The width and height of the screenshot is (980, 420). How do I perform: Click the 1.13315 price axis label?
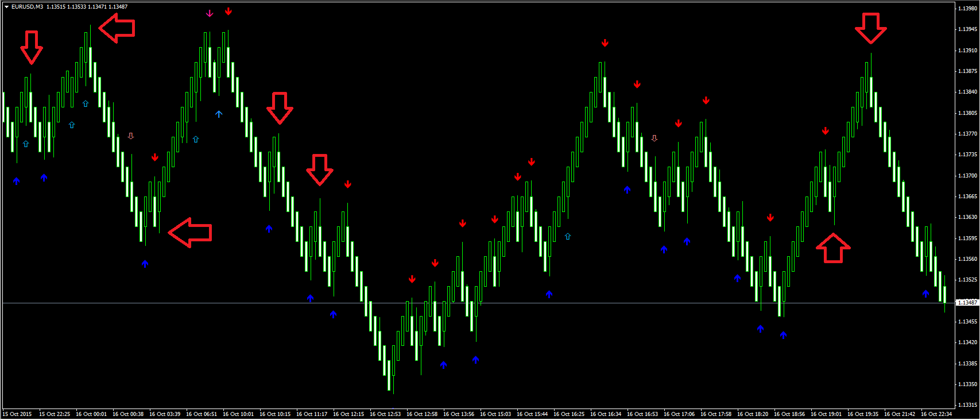point(967,405)
